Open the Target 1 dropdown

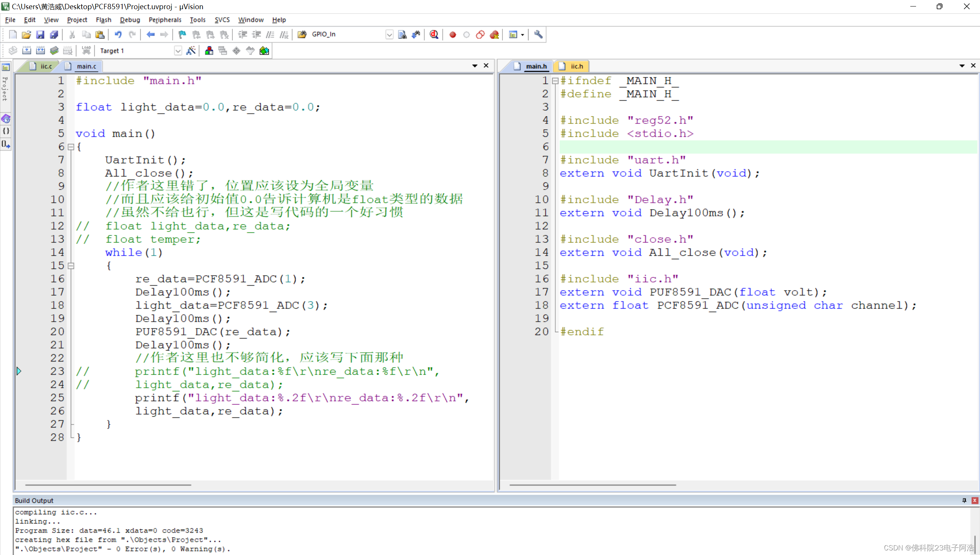178,51
